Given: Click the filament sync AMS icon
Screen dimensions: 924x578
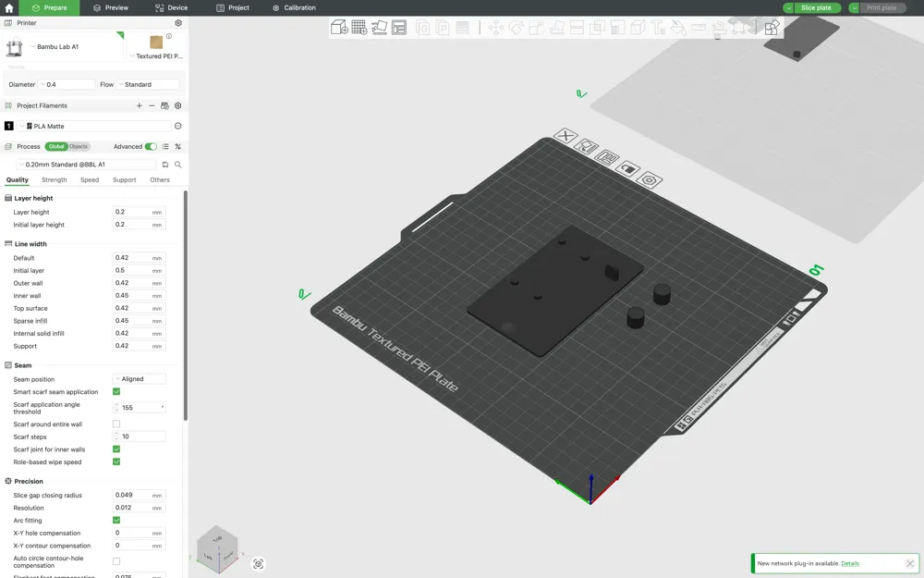Looking at the screenshot, I should [165, 105].
